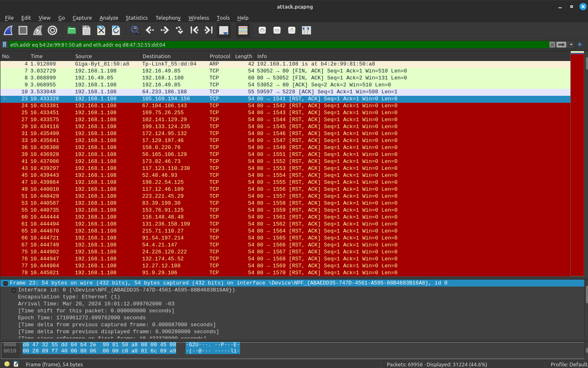Sort by the No. column header
This screenshot has width=588, height=368.
[x=14, y=56]
